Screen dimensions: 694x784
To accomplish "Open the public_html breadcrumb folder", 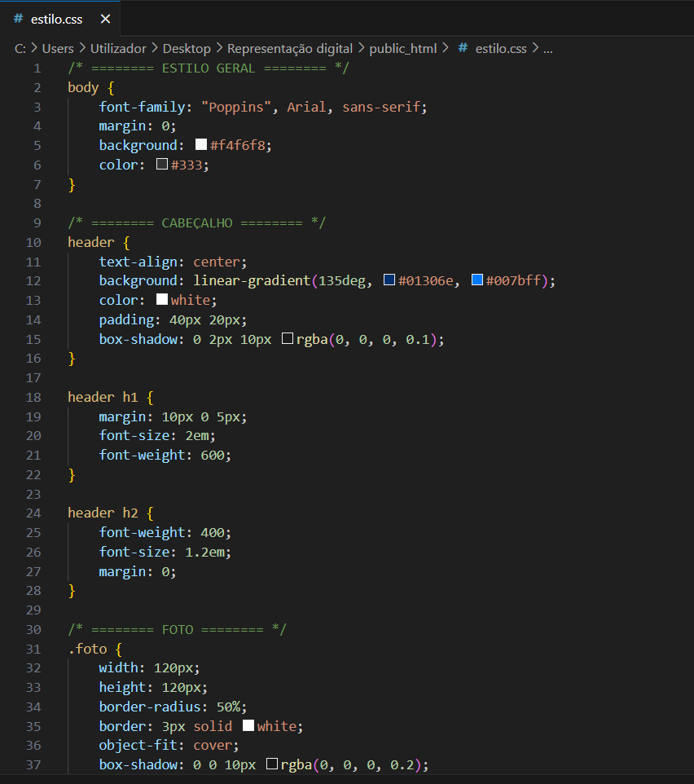I will pos(402,48).
